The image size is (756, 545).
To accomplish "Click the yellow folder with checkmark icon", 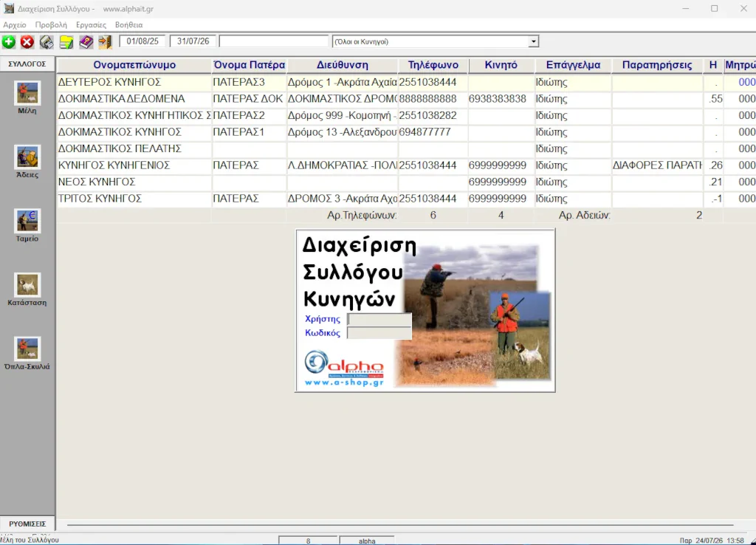I will [x=66, y=42].
